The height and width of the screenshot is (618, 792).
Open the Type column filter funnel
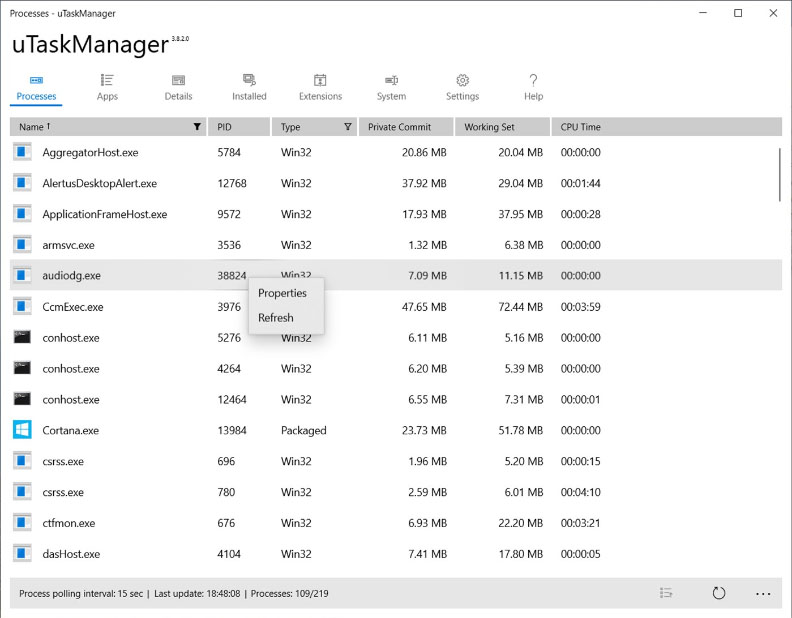point(348,127)
